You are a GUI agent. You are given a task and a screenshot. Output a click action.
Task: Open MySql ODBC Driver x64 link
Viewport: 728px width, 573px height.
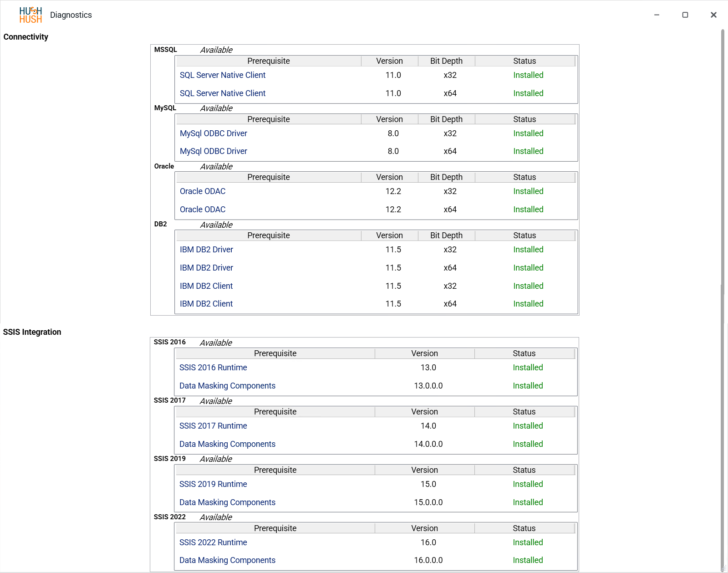213,151
